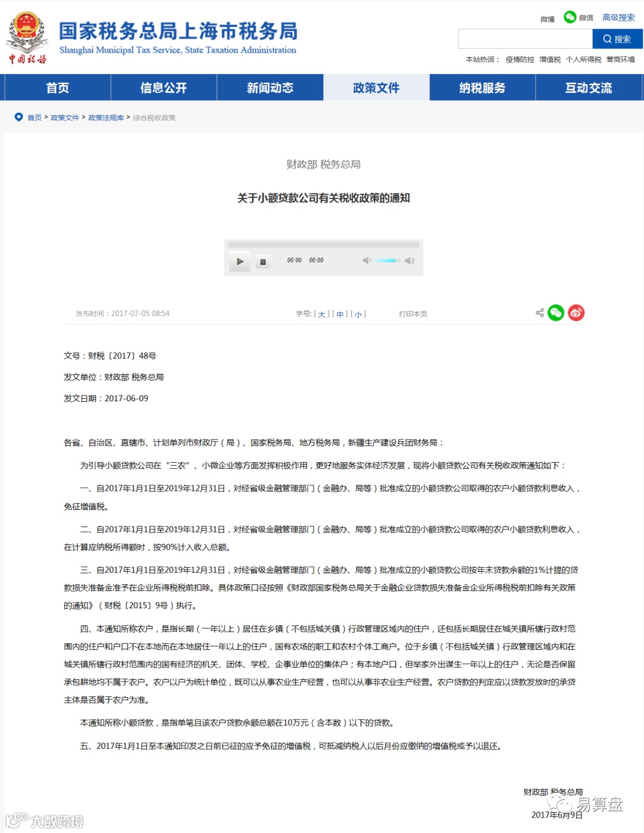
Task: Click the 搜索 search button
Action: click(x=617, y=39)
